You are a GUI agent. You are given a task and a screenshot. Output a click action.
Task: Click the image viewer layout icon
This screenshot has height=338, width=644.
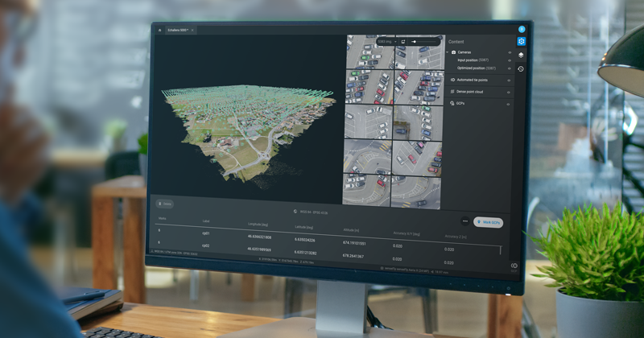coord(403,41)
